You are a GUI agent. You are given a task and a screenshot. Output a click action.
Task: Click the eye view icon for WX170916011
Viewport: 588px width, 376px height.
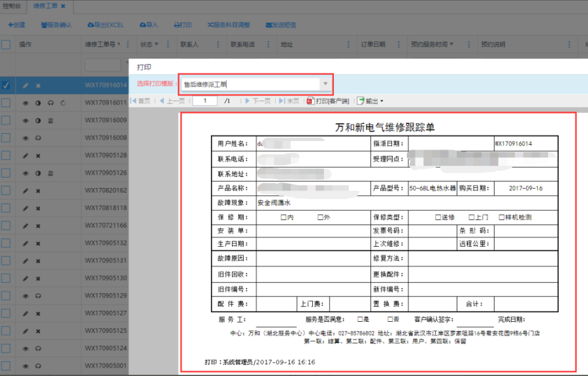click(25, 103)
